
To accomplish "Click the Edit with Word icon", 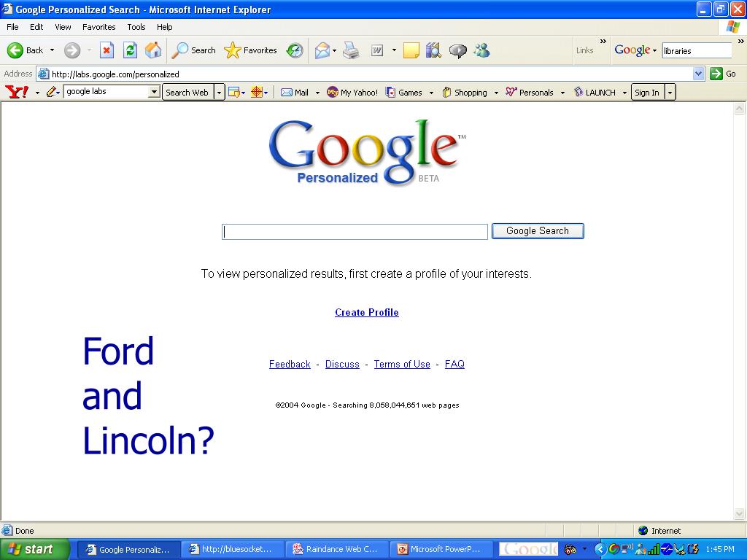I will tap(377, 50).
